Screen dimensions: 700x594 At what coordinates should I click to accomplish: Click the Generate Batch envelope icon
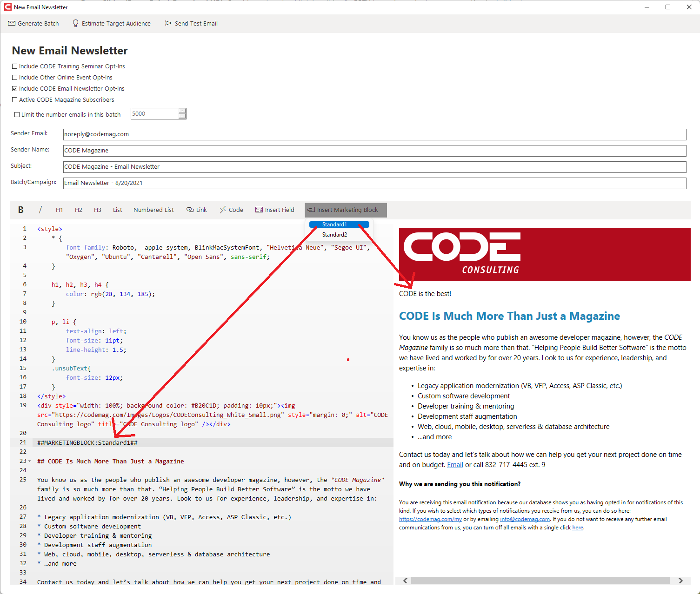[12, 23]
